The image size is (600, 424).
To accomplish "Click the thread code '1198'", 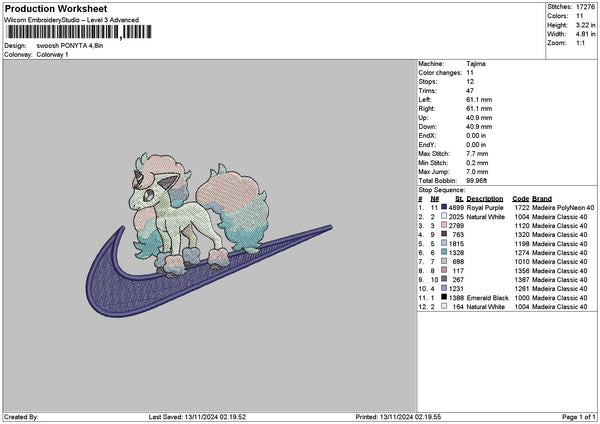I will (522, 244).
